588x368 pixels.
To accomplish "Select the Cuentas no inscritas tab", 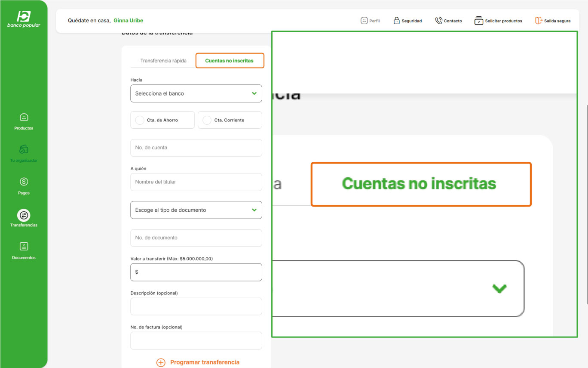I will pos(230,60).
